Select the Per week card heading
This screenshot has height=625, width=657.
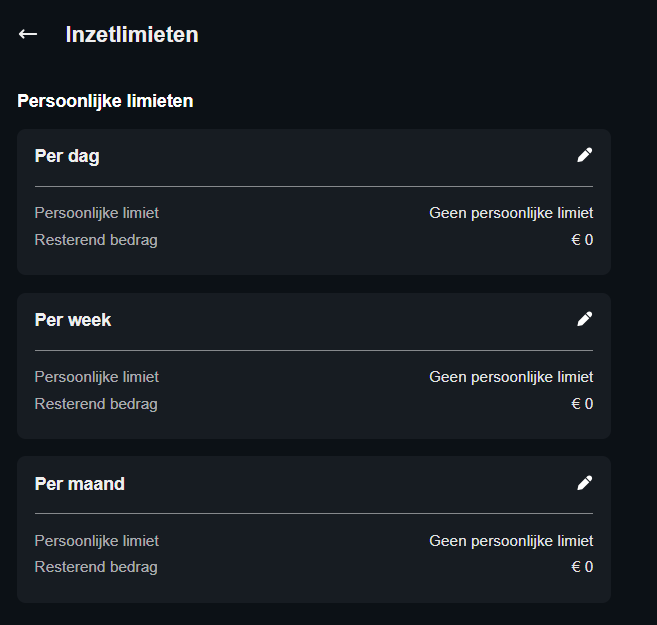(x=73, y=320)
